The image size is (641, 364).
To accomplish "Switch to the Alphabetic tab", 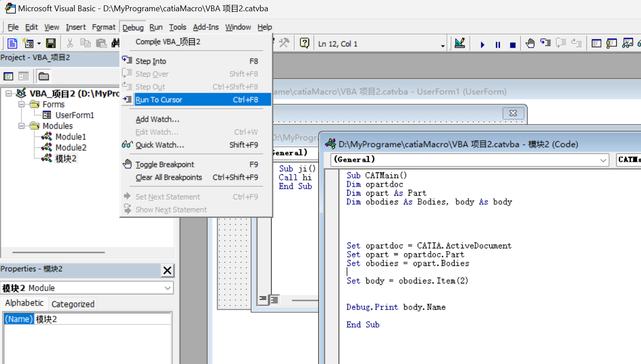I will tap(24, 303).
